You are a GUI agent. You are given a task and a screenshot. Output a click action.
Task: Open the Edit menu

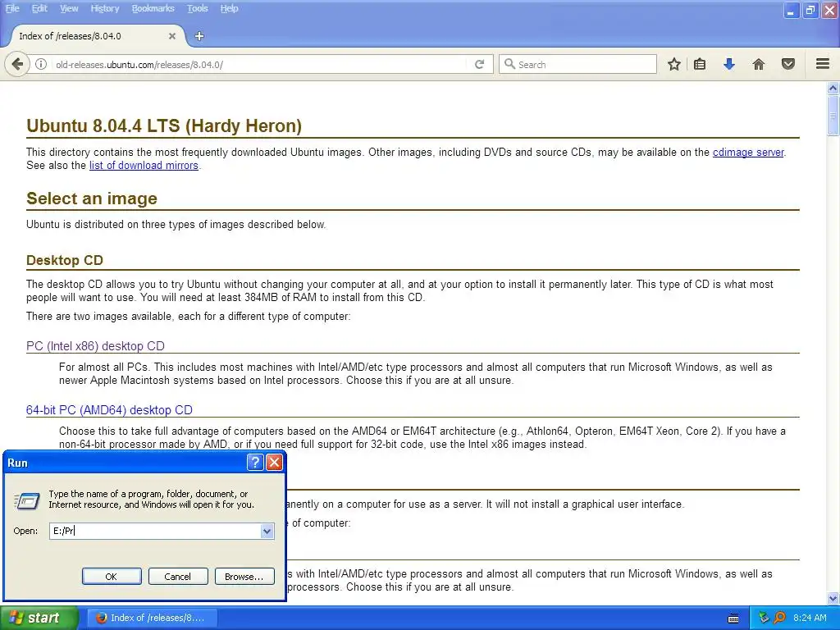39,8
